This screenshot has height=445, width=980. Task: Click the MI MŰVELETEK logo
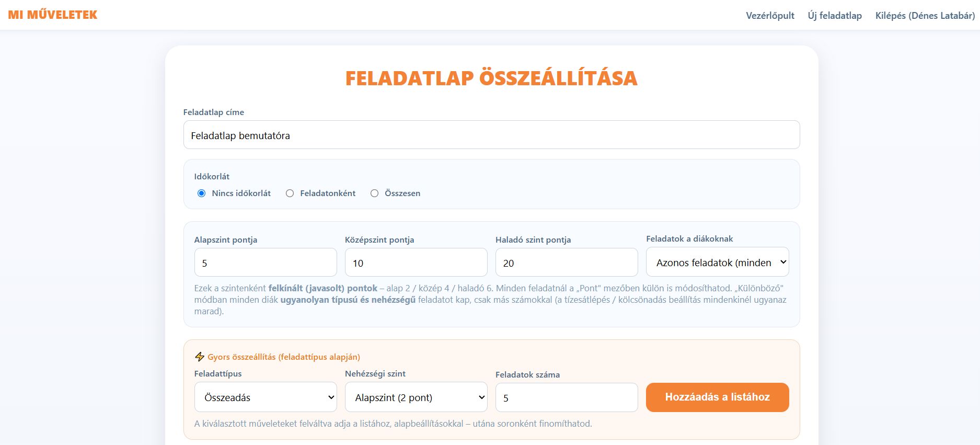53,15
